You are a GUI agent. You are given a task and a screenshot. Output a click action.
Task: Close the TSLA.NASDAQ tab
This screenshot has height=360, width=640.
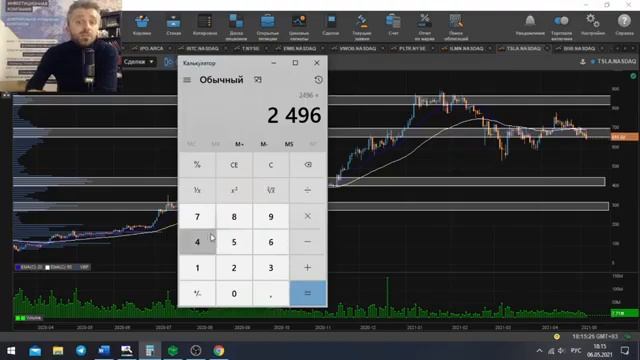click(x=547, y=49)
